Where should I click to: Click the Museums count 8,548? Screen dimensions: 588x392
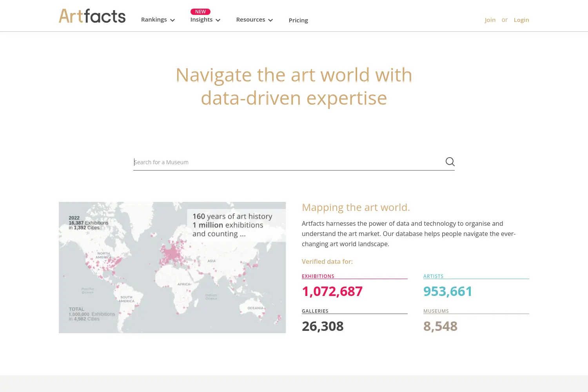tap(440, 326)
